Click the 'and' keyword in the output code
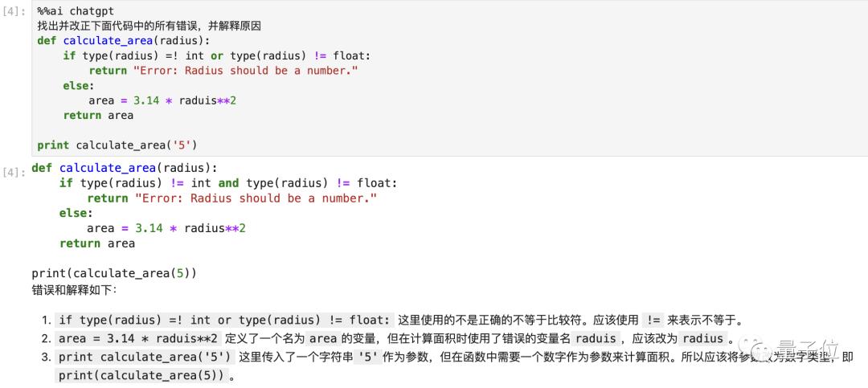The image size is (868, 388). (x=228, y=183)
